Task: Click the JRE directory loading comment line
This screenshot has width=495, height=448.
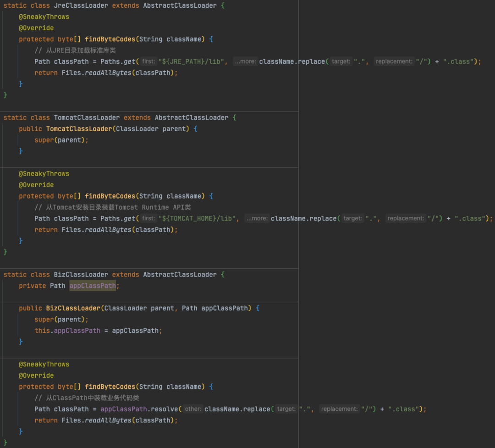Action: coord(75,50)
